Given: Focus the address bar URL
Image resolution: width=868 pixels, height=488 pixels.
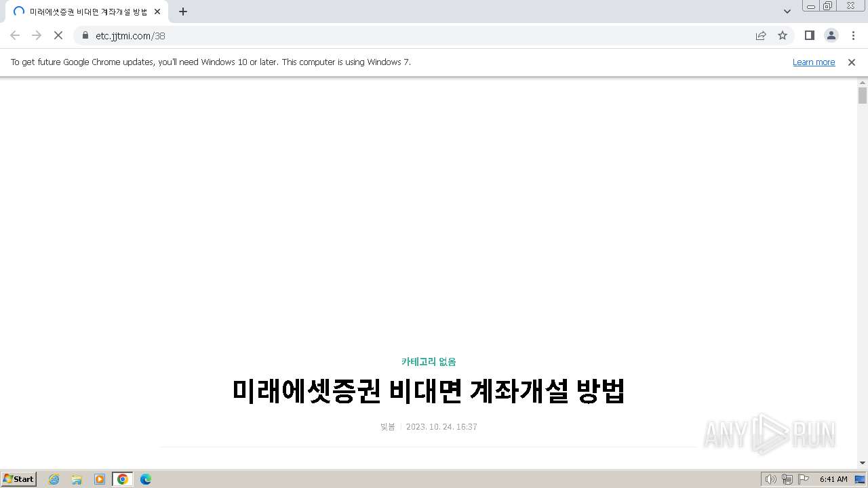Looking at the screenshot, I should 130,36.
